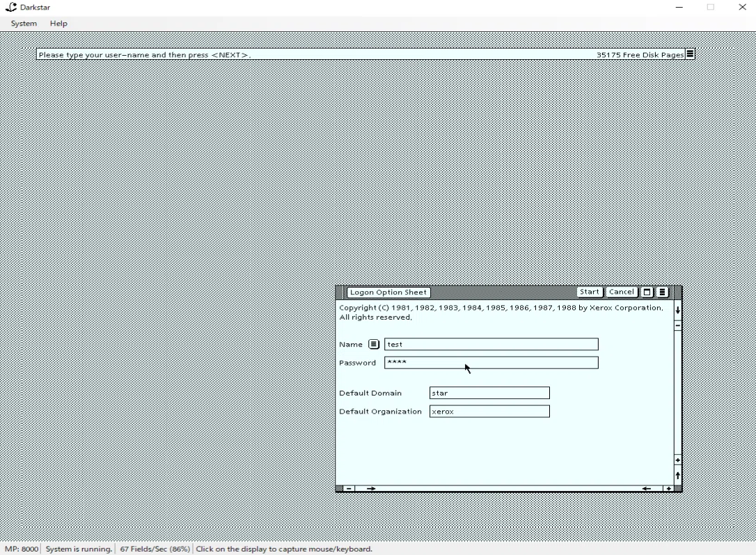This screenshot has height=555, width=756.
Task: Click vertical scrollbar plus page button
Action: point(677,460)
